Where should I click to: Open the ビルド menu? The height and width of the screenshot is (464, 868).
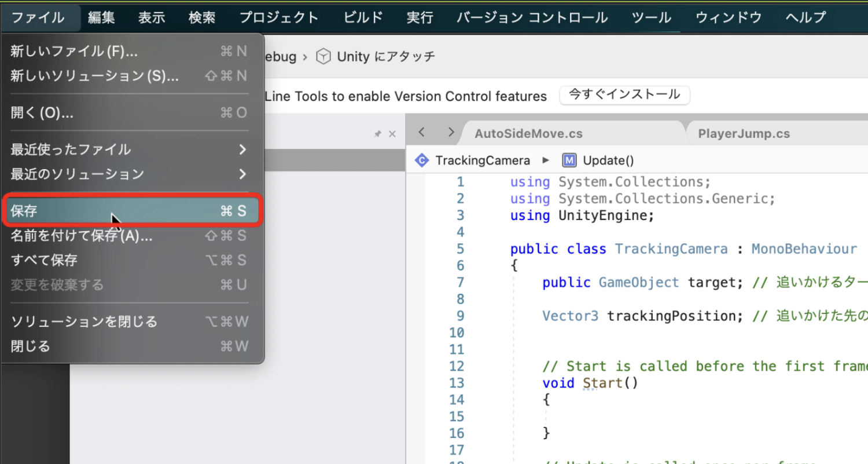[363, 17]
